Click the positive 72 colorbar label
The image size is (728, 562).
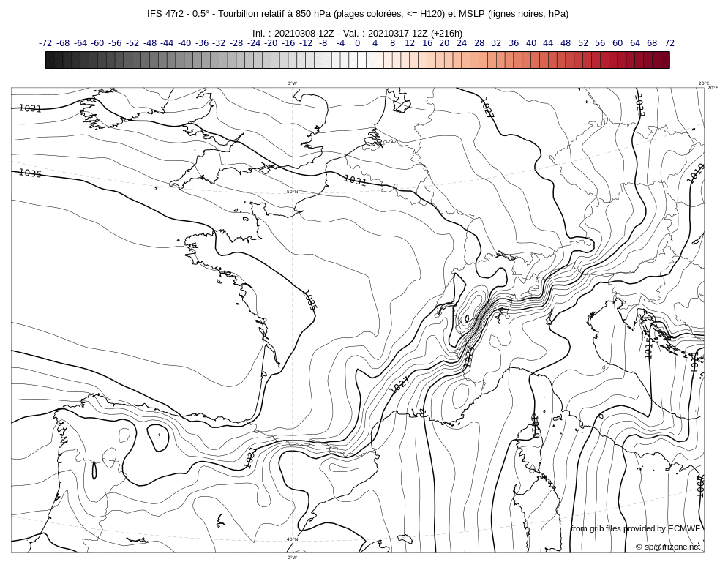click(669, 43)
